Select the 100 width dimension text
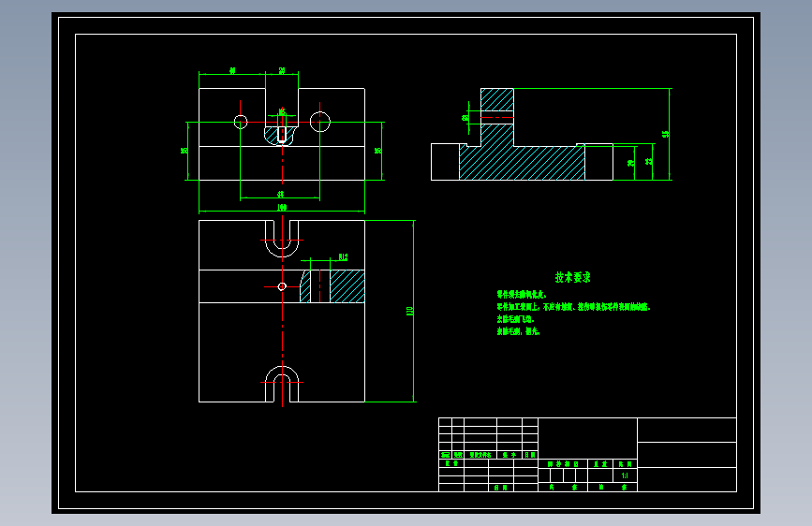Screen dimensions: 812x526 coord(282,207)
